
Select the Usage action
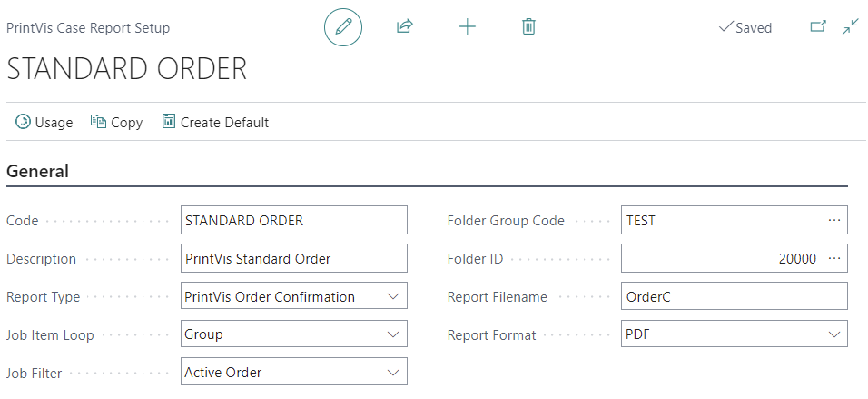pos(44,122)
